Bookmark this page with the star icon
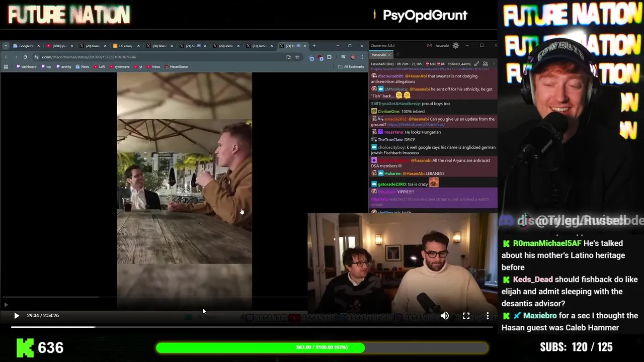 297,57
